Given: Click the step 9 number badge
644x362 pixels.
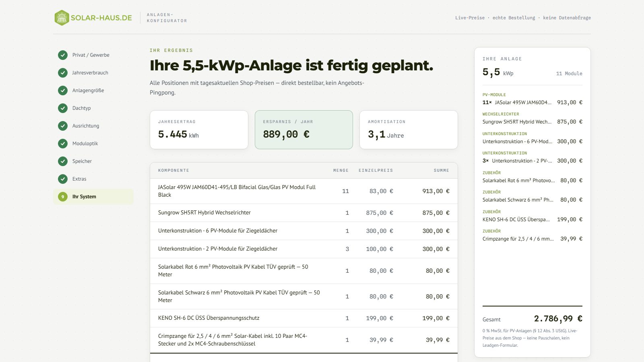Looking at the screenshot, I should tap(63, 197).
